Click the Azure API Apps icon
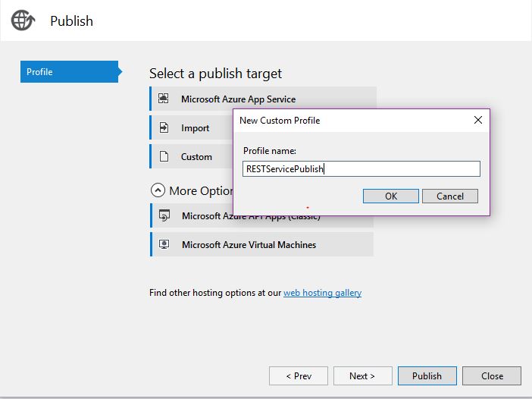The image size is (532, 399). tap(164, 216)
